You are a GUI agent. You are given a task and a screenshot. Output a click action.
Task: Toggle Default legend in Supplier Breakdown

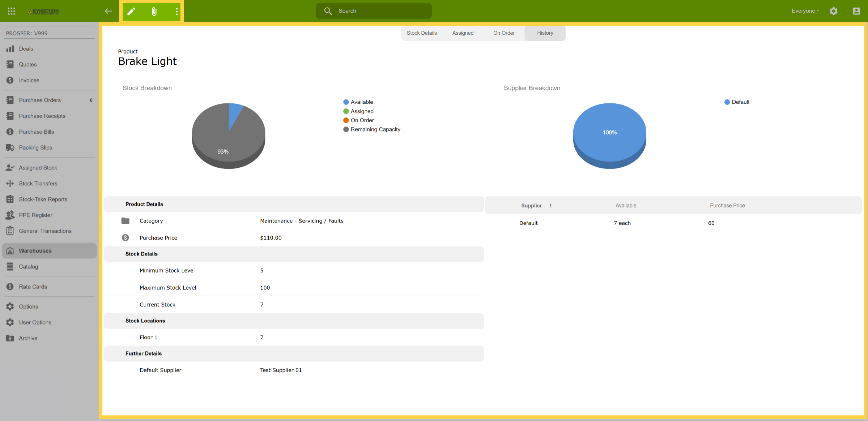coord(737,102)
